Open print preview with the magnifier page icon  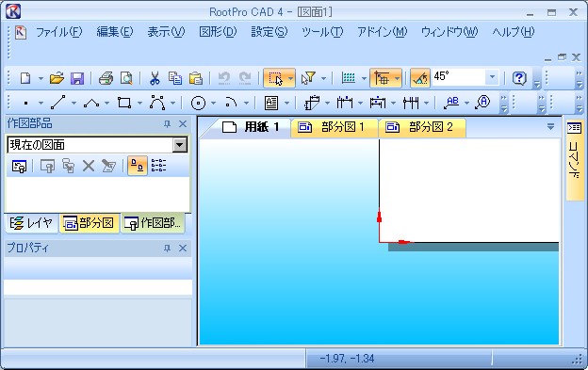pos(126,78)
